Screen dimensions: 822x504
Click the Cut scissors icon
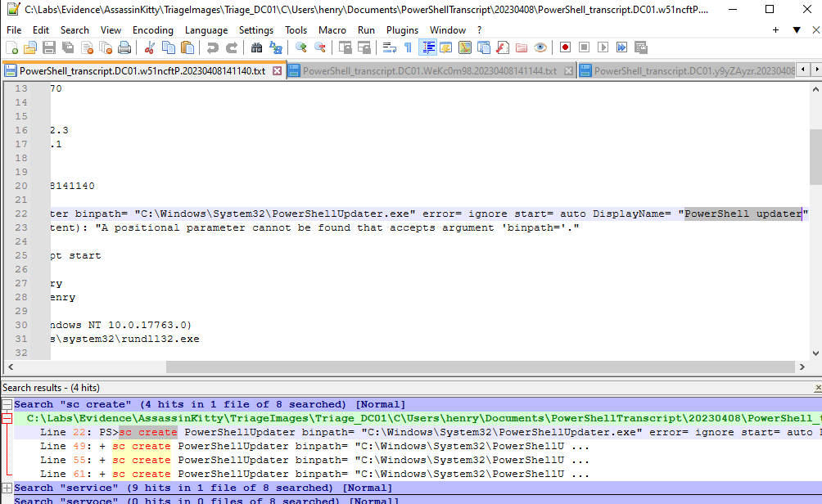[150, 48]
